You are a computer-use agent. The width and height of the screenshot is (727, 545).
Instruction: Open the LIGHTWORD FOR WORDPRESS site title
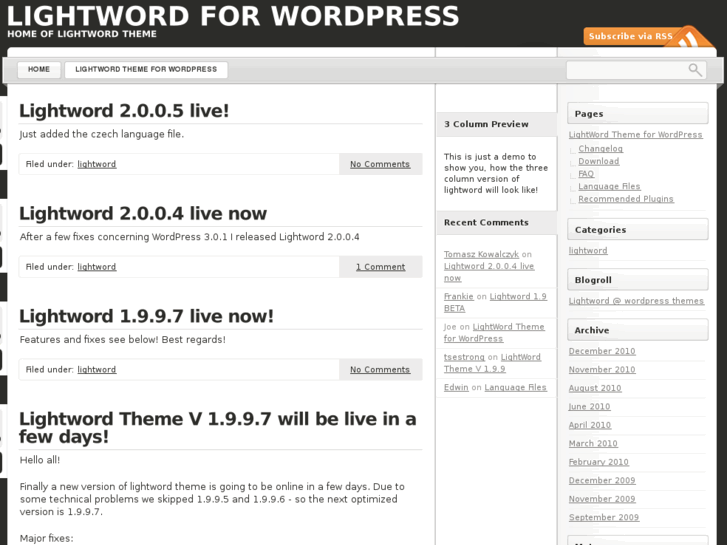(233, 15)
